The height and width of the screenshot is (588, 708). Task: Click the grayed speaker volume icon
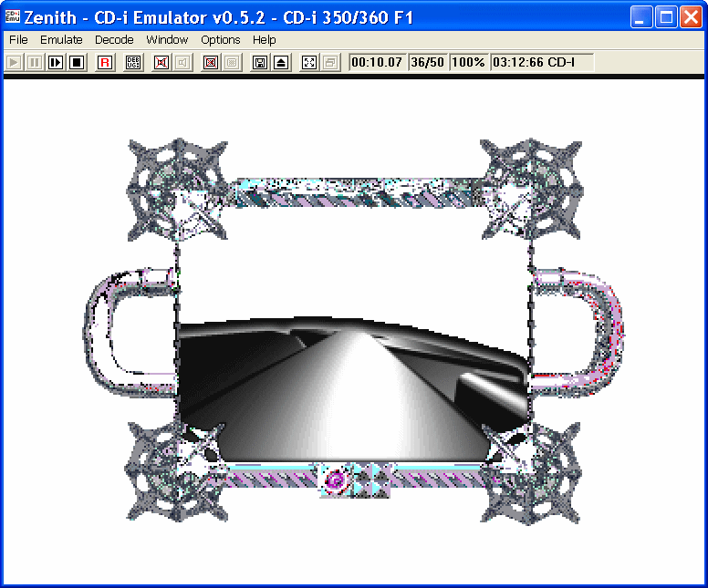pos(182,63)
